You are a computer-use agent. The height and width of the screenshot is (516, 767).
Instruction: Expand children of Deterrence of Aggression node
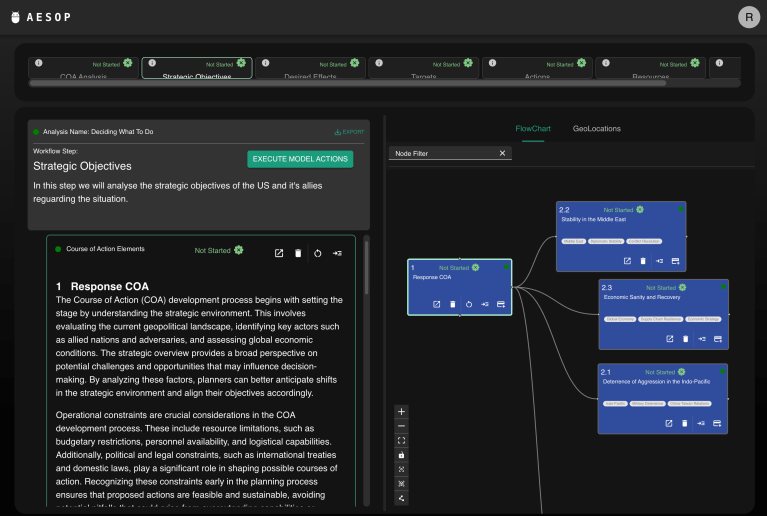[x=702, y=423]
